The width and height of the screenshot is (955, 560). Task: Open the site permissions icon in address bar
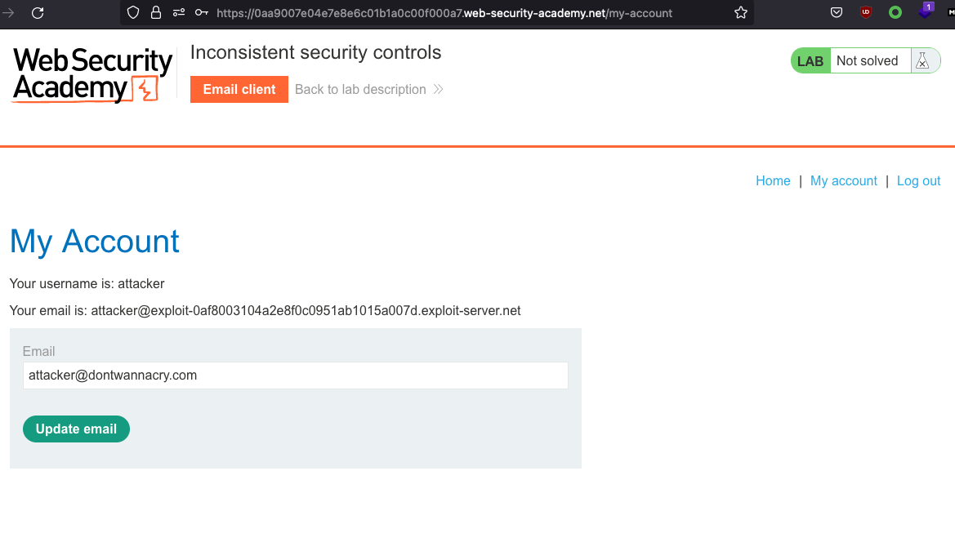coord(179,13)
